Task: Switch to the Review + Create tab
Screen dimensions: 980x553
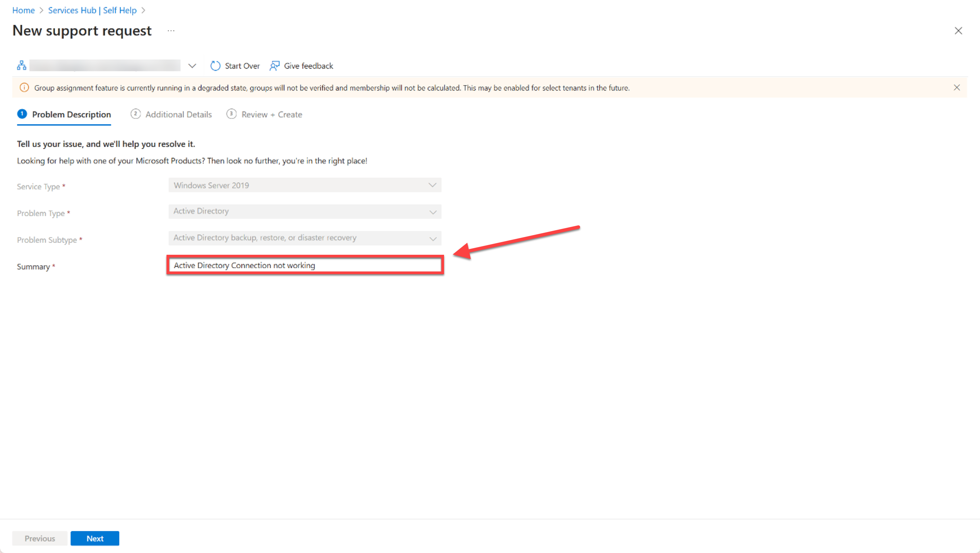Action: [271, 114]
